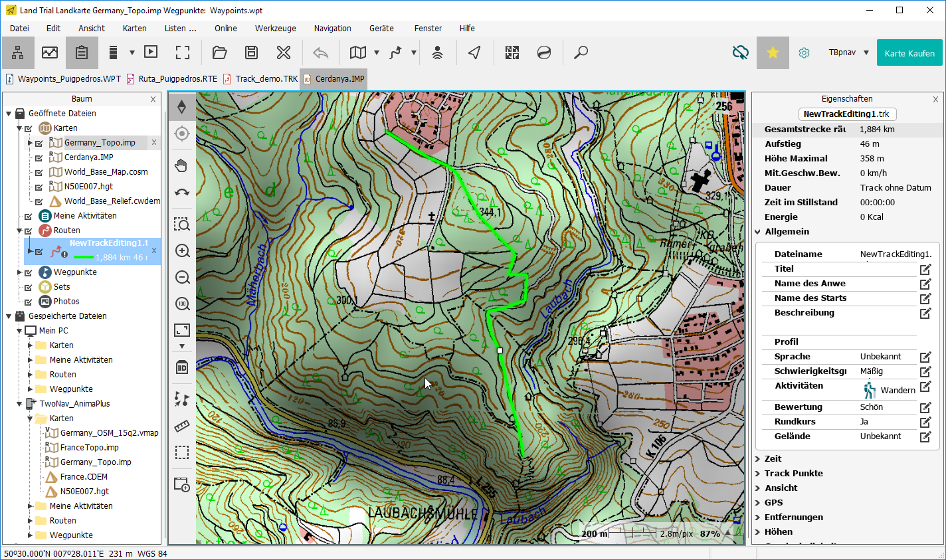Click the save floppy disk icon
Image resolution: width=946 pixels, height=560 pixels.
251,52
